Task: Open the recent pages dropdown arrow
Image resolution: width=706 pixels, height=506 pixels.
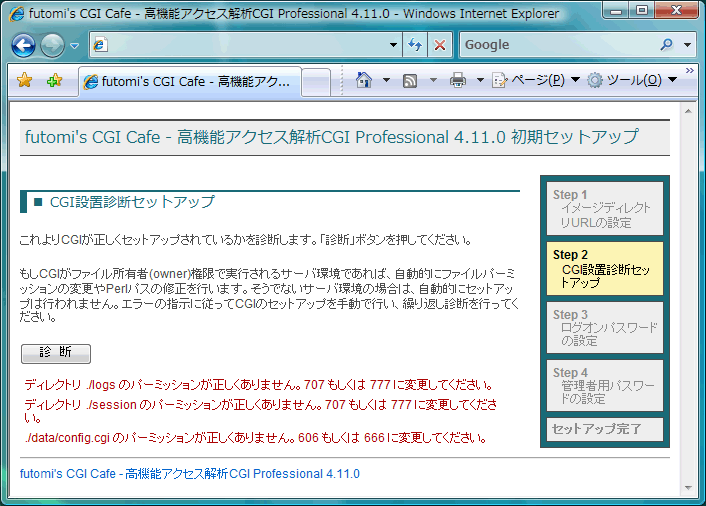Action: click(x=75, y=45)
